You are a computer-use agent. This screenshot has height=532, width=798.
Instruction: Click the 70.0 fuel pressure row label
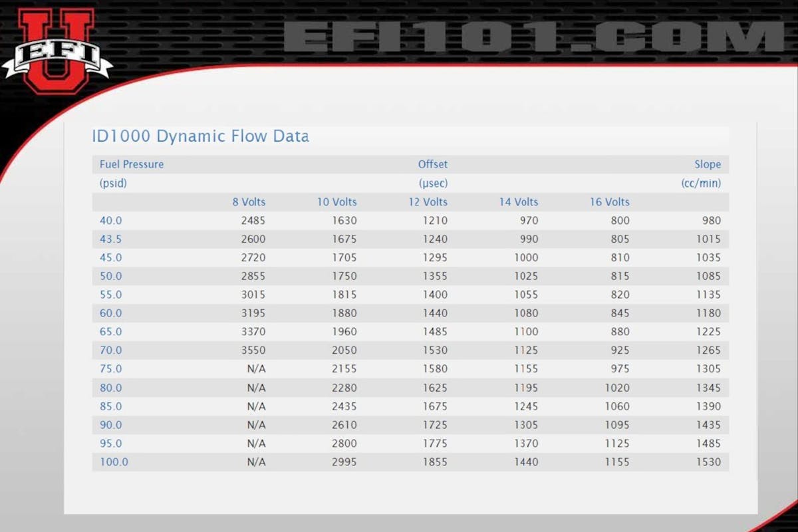(111, 350)
